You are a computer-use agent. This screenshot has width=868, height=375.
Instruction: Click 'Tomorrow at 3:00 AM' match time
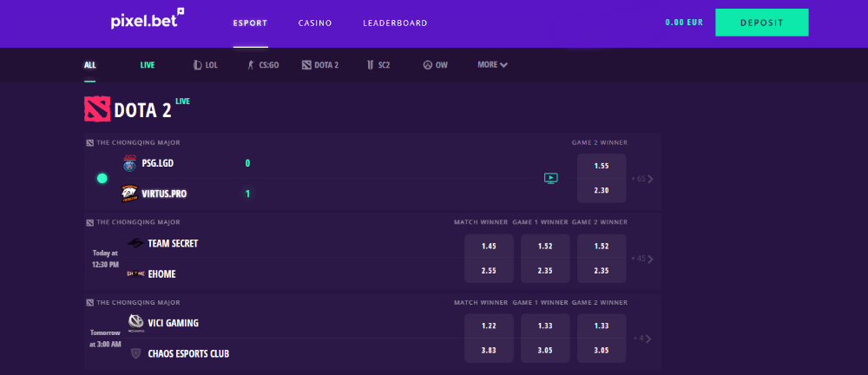(x=105, y=339)
